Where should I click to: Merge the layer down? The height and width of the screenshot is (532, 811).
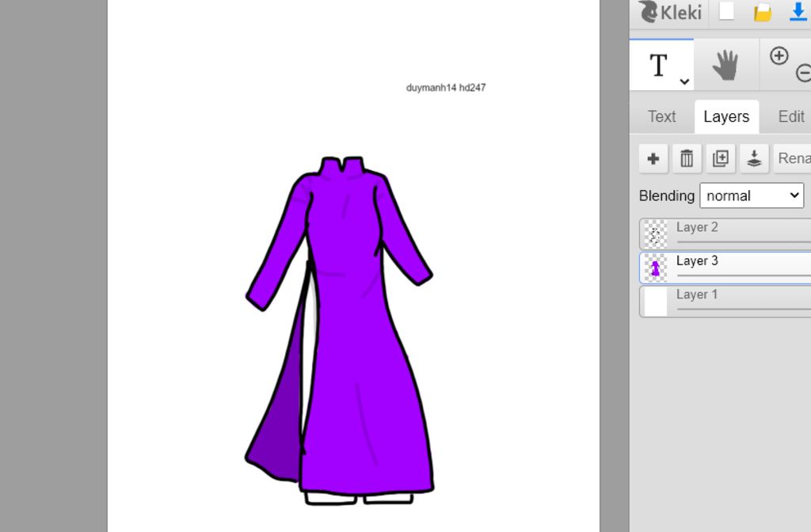(x=754, y=158)
